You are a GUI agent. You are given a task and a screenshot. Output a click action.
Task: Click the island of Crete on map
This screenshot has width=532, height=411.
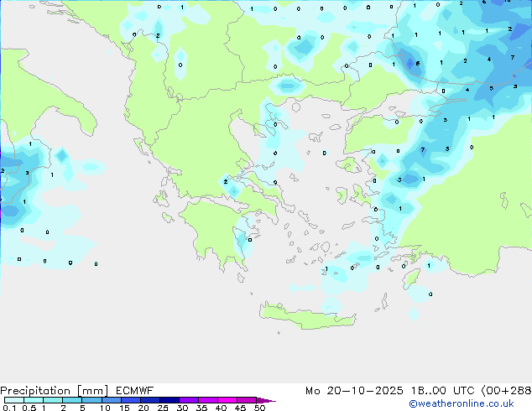tap(307, 316)
